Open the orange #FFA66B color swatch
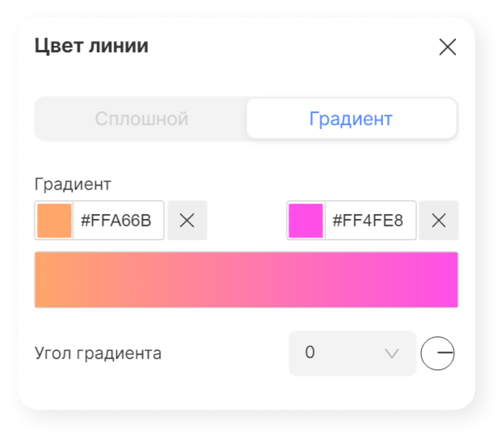Image resolution: width=504 pixels, height=439 pixels. (x=55, y=221)
